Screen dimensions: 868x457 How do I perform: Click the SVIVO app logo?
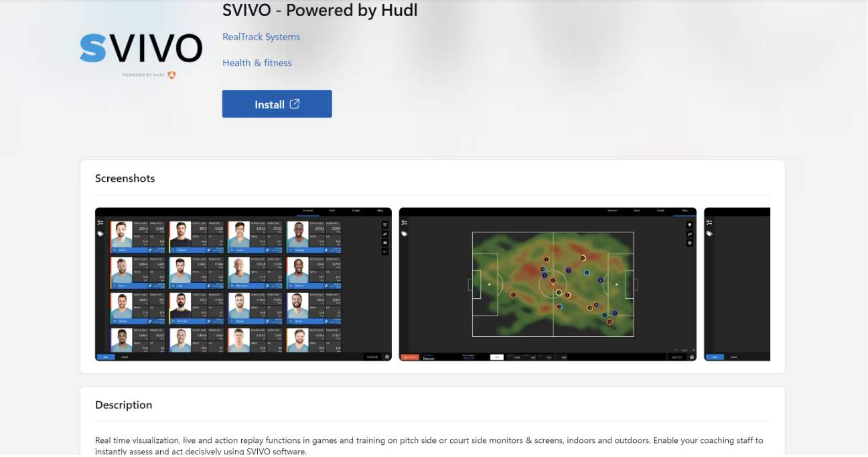[141, 56]
